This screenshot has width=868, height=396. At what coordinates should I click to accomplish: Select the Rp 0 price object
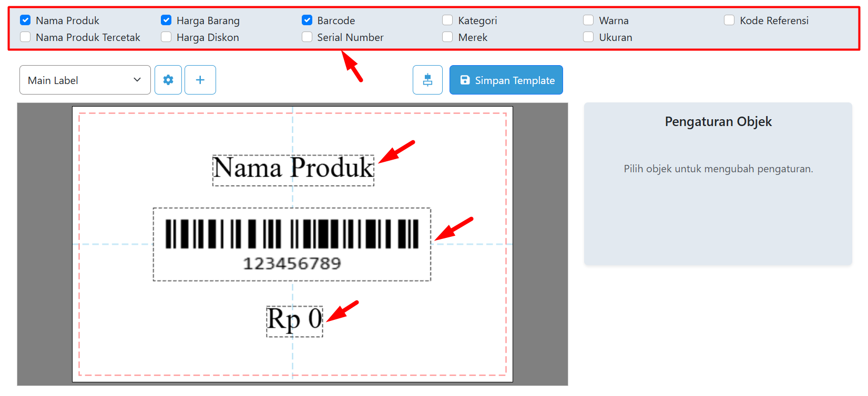294,321
